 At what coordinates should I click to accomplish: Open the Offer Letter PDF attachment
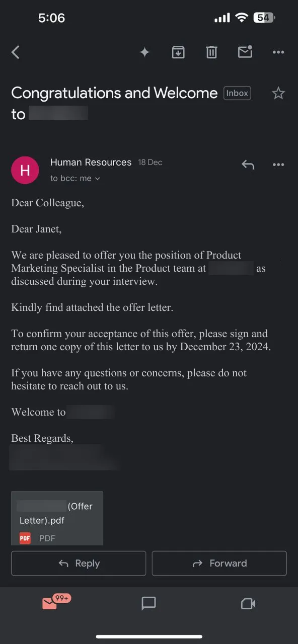pos(57,518)
